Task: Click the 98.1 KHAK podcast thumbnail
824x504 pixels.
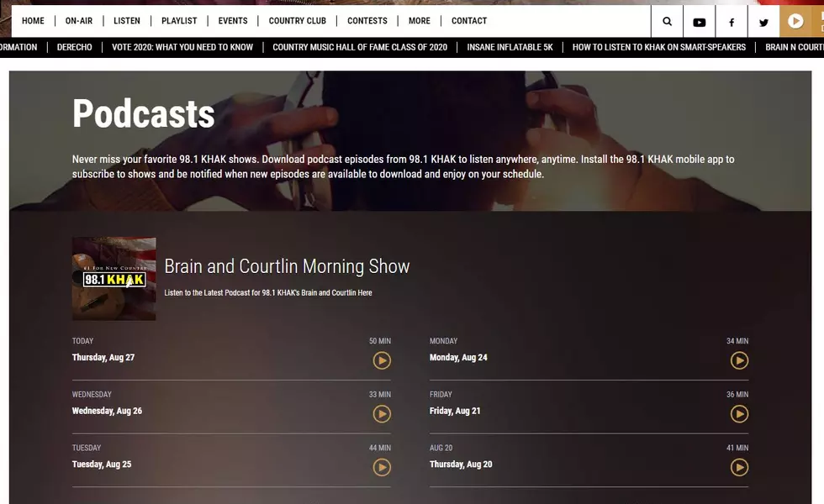Action: tap(114, 279)
